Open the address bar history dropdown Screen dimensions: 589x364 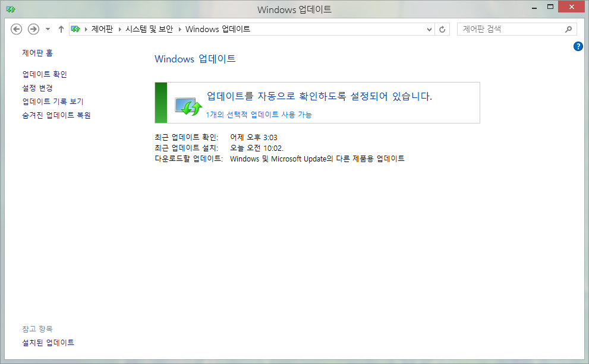coord(429,29)
